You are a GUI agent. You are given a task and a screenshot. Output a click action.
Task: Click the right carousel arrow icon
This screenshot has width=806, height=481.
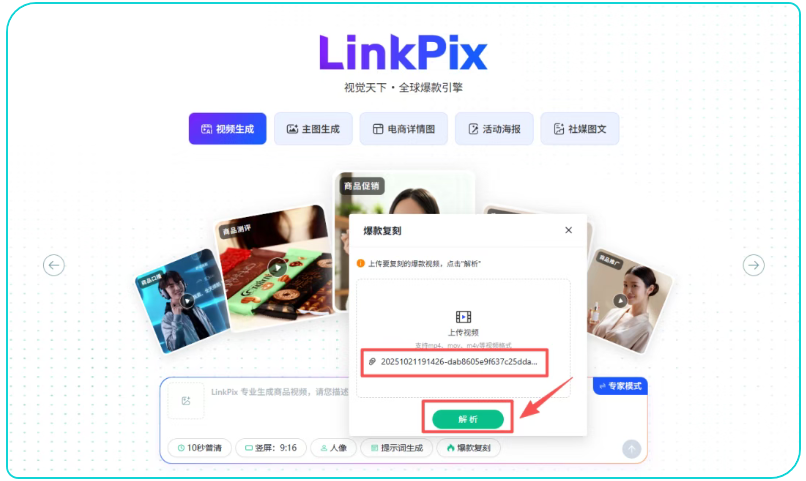click(x=753, y=265)
